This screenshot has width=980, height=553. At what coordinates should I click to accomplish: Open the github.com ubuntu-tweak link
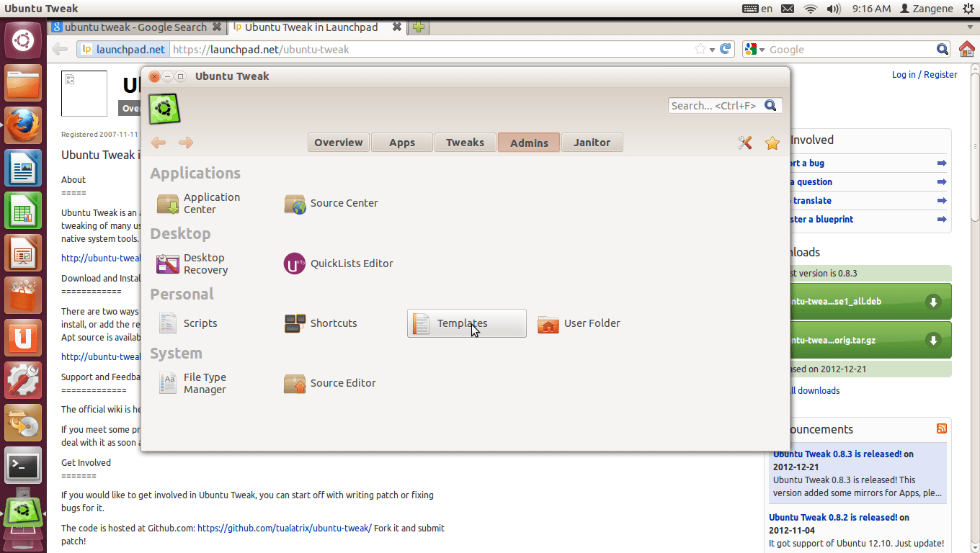click(285, 528)
